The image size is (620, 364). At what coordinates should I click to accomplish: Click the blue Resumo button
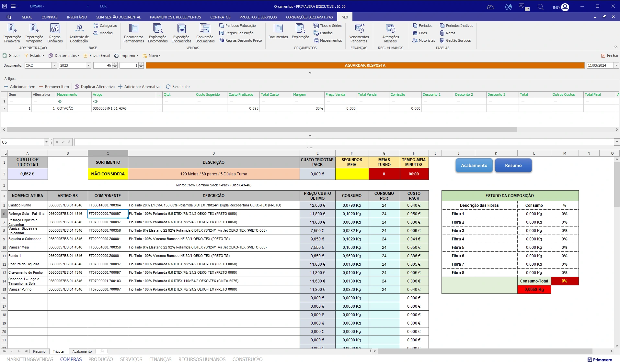[513, 165]
